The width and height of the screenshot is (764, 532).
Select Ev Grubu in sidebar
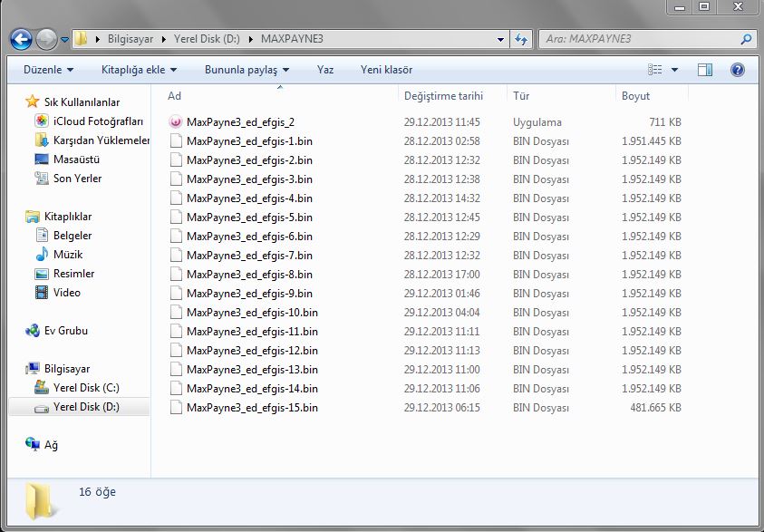(x=56, y=330)
